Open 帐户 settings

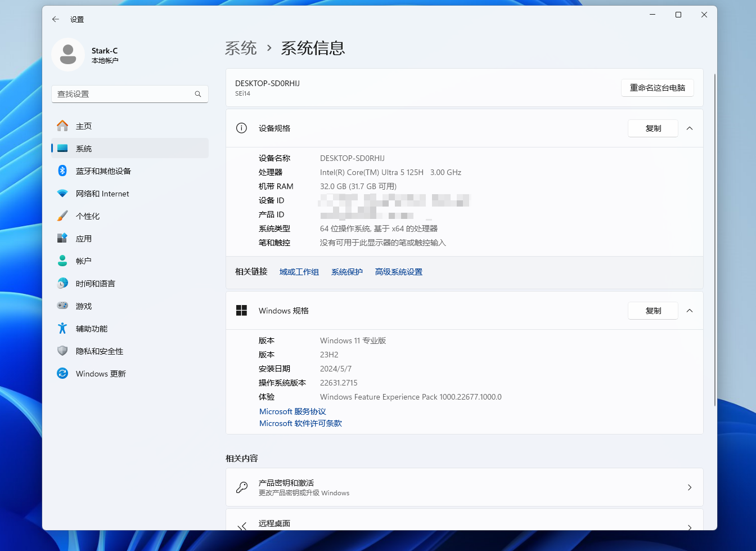point(130,261)
